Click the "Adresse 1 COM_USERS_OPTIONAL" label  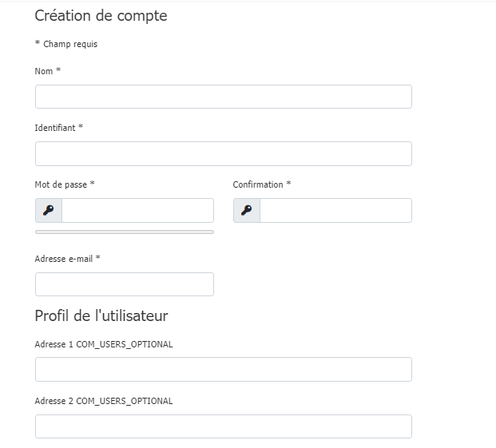[x=104, y=344]
